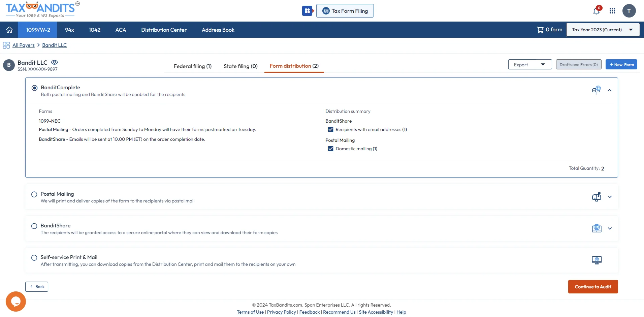
Task: Open the ACA menu
Action: click(x=121, y=30)
